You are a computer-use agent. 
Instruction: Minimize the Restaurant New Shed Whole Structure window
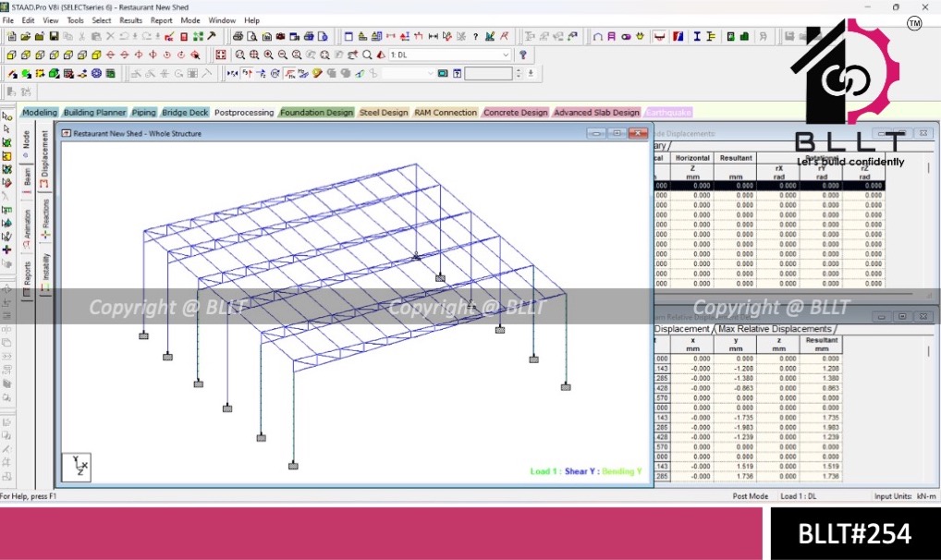point(596,133)
